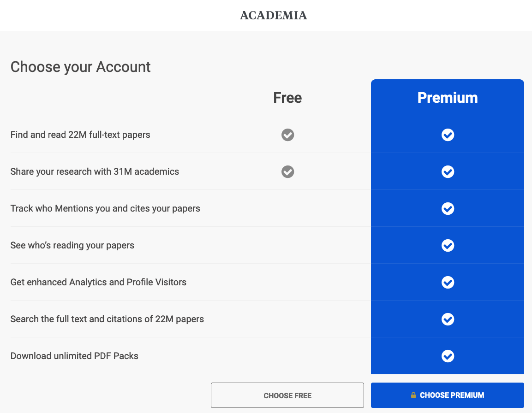Click Premium checkmark for enhanced Analytics
The width and height of the screenshot is (532, 413).
(448, 282)
